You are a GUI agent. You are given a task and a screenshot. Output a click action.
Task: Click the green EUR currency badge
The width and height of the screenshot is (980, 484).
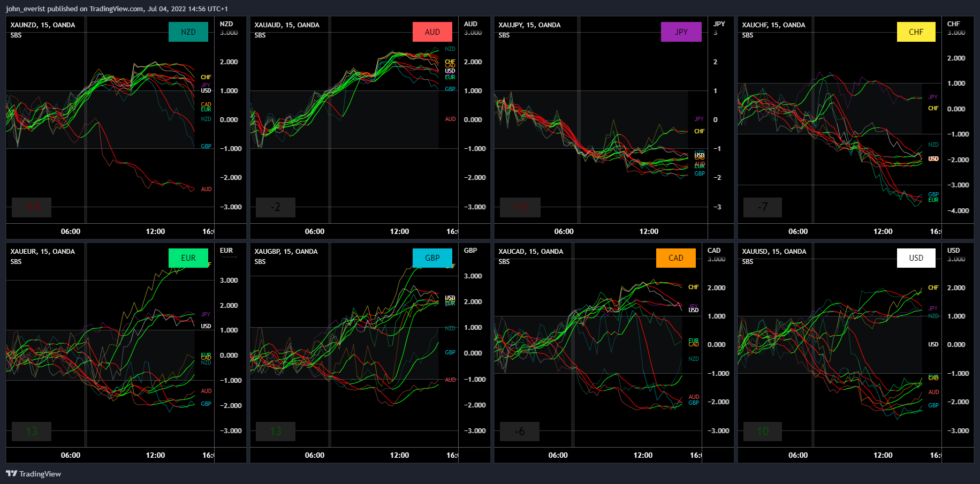(188, 258)
